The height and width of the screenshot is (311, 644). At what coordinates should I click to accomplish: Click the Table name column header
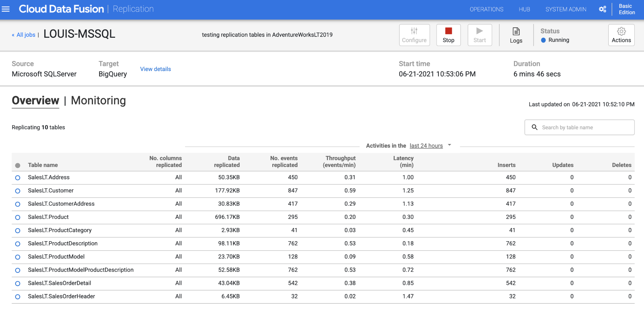pyautogui.click(x=43, y=165)
